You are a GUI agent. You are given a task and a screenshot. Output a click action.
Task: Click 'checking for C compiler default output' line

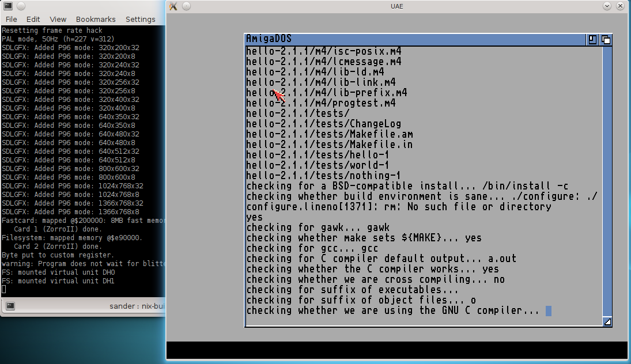point(381,259)
